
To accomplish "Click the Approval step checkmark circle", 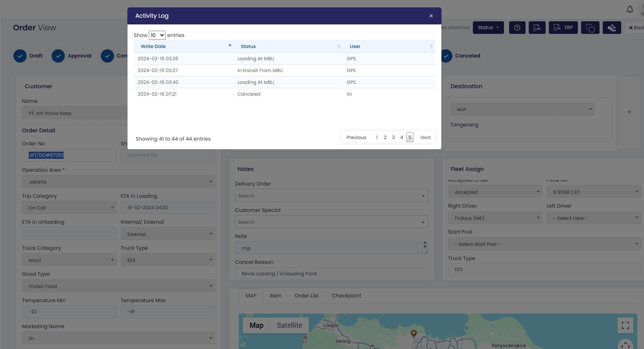I will coord(58,56).
